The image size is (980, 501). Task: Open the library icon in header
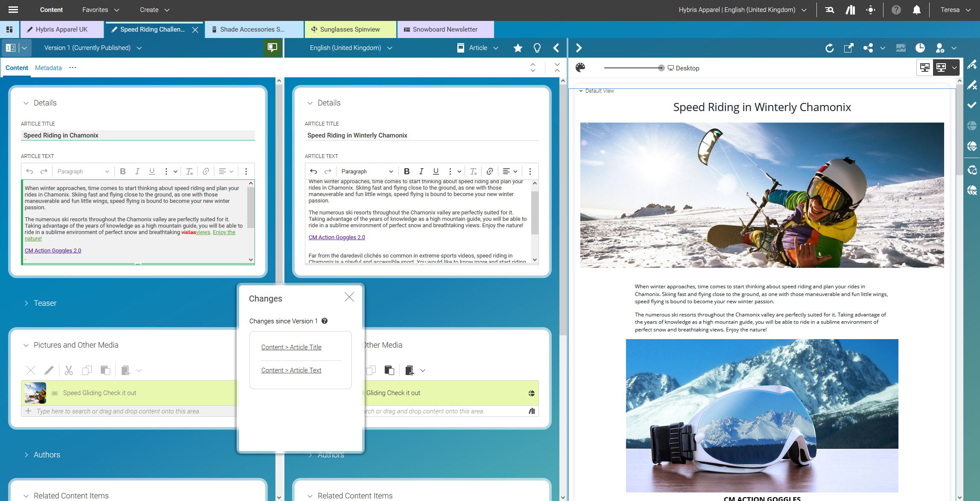[850, 10]
